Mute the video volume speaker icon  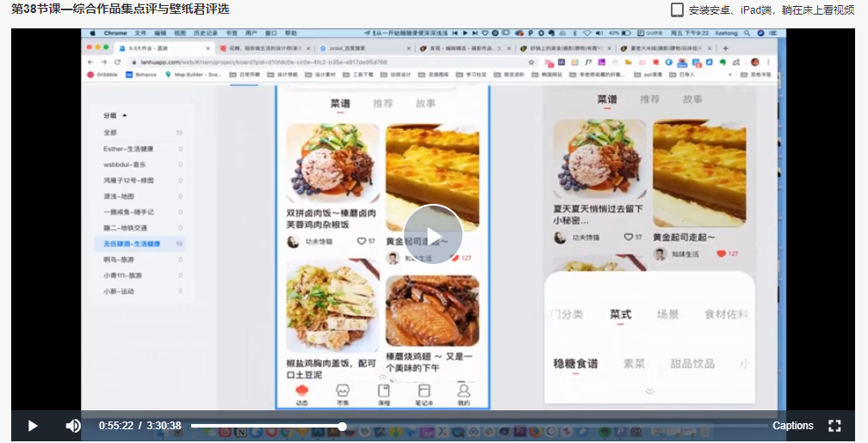(x=73, y=425)
